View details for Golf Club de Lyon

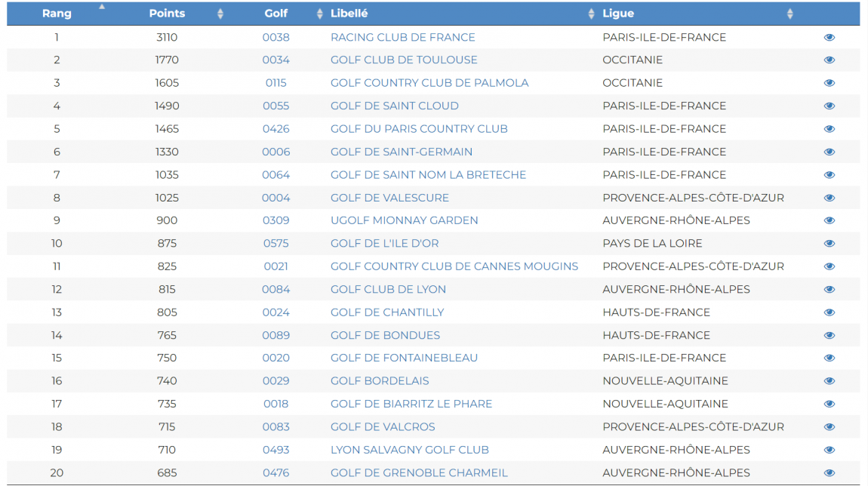point(829,290)
